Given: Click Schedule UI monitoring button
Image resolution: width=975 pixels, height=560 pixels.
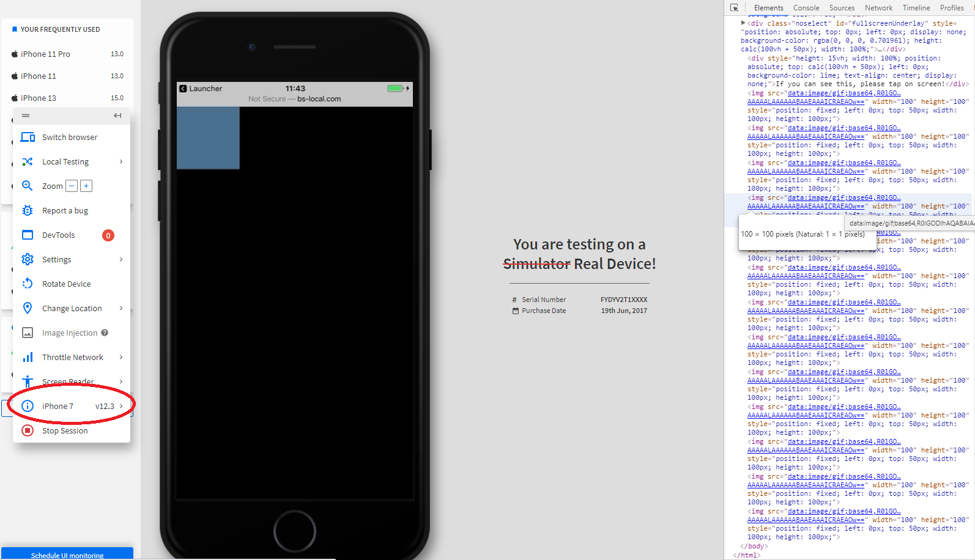Looking at the screenshot, I should pos(67,554).
